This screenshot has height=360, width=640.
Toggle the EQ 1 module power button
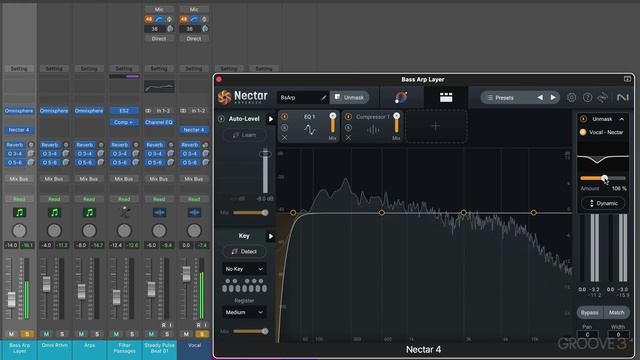click(284, 117)
